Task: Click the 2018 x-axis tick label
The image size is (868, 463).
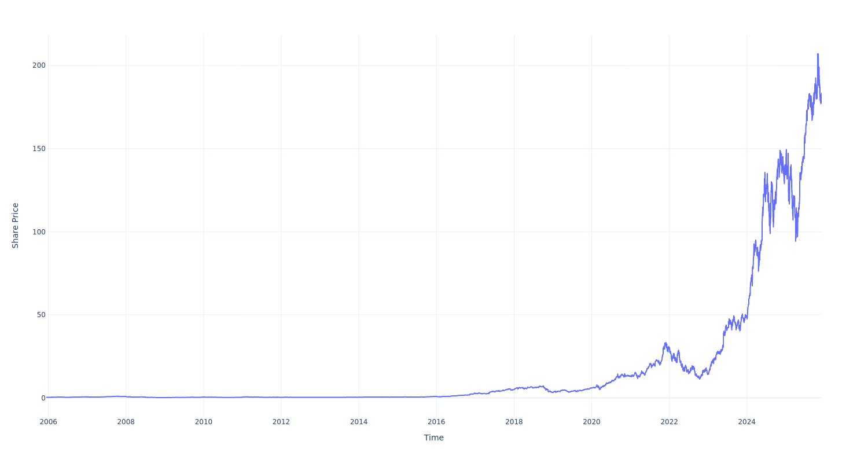Action: pos(514,422)
